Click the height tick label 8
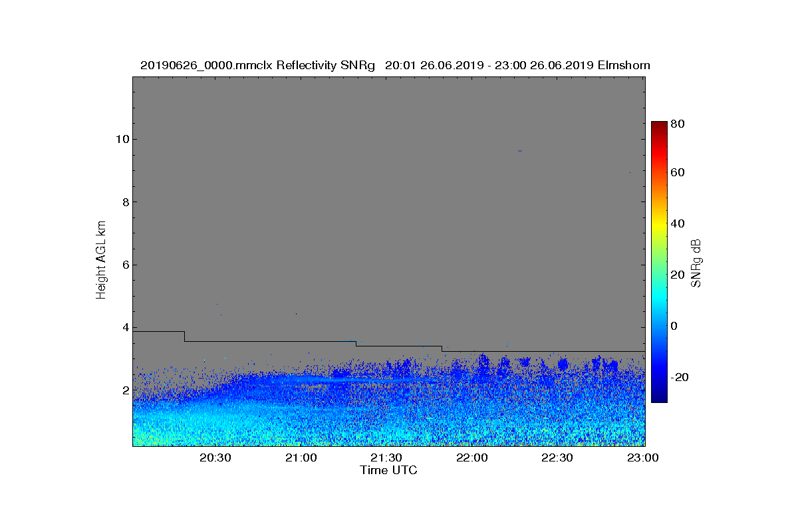This screenshot has width=798, height=532. pyautogui.click(x=125, y=202)
